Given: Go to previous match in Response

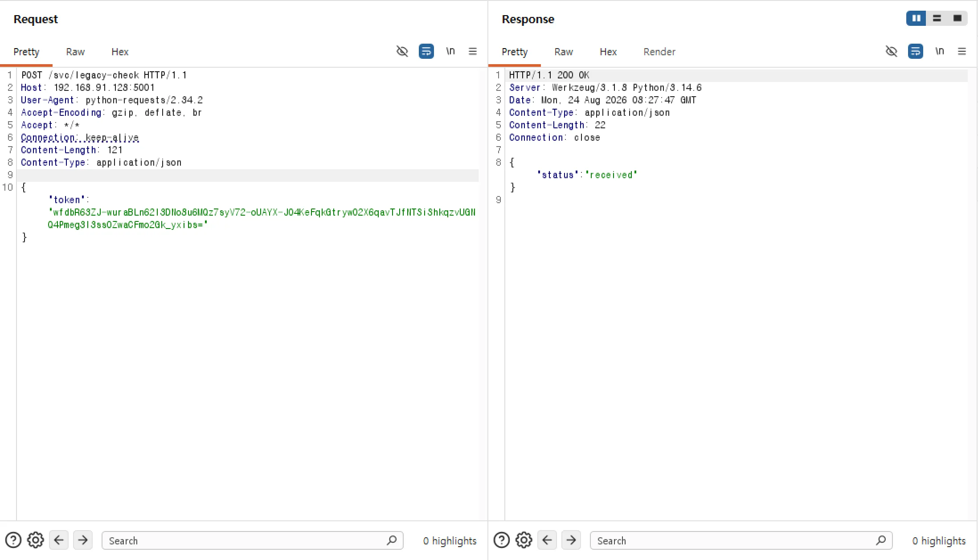Looking at the screenshot, I should click(547, 540).
